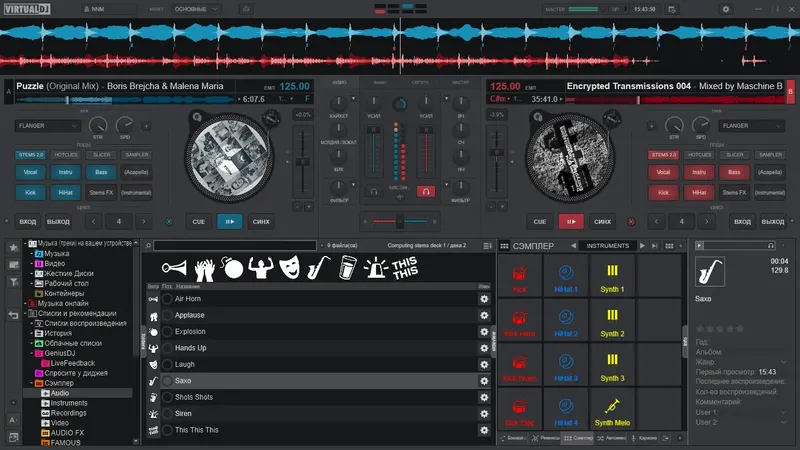The height and width of the screenshot is (450, 800).
Task: Open the browser list options menu icon
Action: point(487,246)
